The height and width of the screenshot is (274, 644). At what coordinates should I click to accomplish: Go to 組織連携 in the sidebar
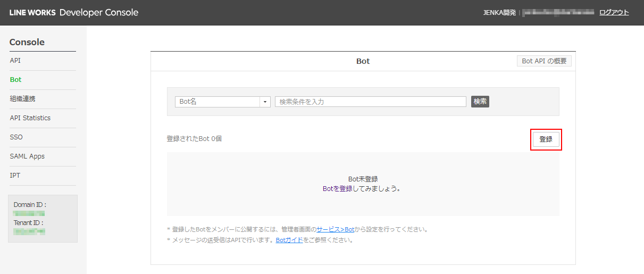tap(23, 99)
